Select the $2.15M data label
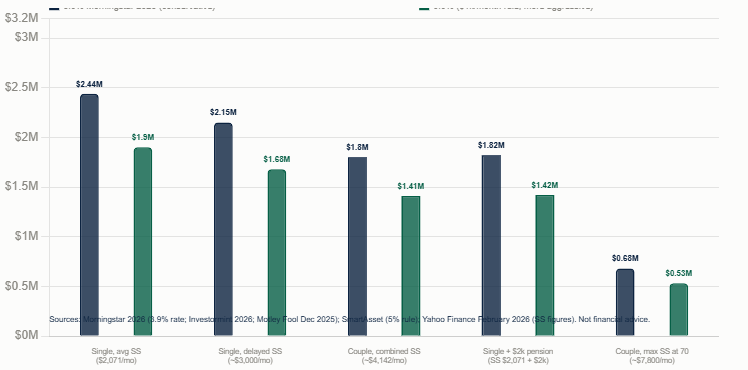 click(x=223, y=113)
